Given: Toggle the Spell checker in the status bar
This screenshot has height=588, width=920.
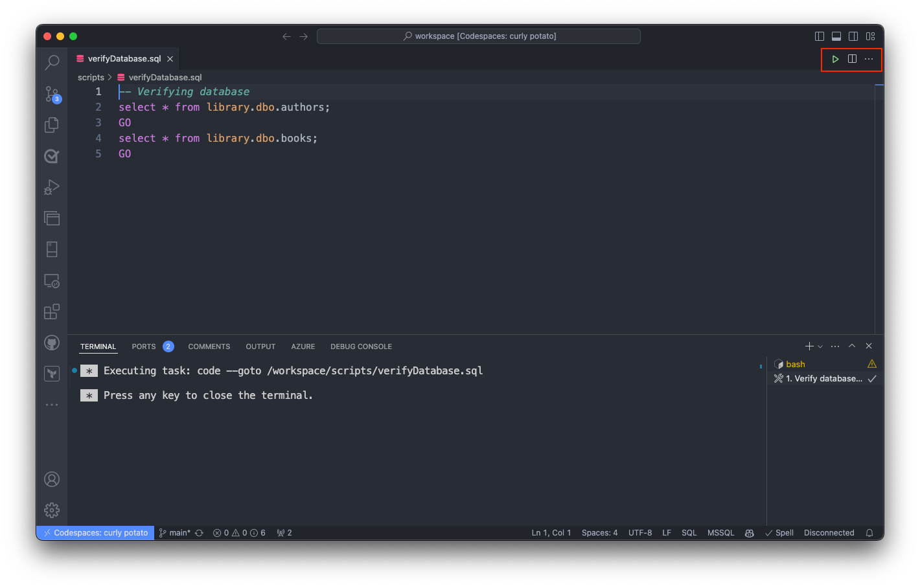Looking at the screenshot, I should click(779, 532).
